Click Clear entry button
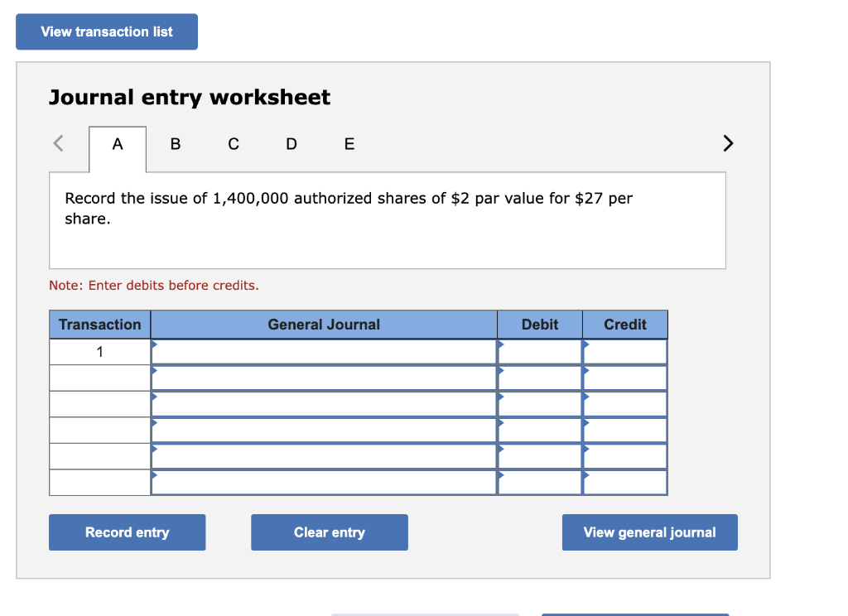 pyautogui.click(x=330, y=532)
